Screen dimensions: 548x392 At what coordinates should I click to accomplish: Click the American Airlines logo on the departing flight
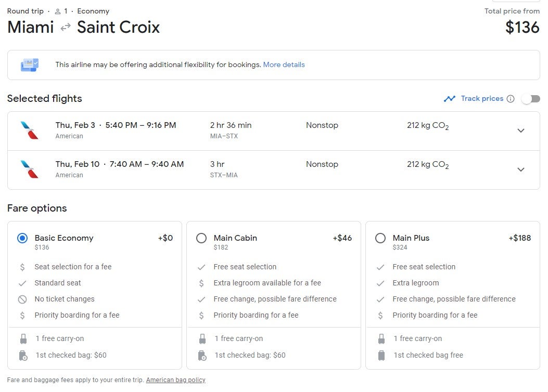point(30,130)
